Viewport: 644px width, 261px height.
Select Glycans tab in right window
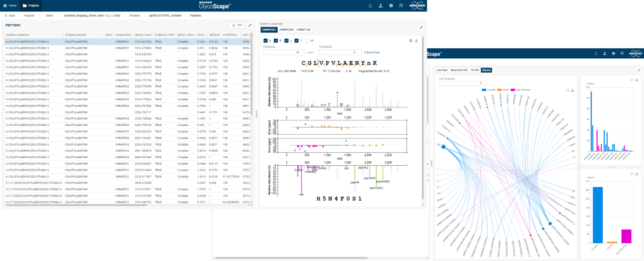point(486,70)
